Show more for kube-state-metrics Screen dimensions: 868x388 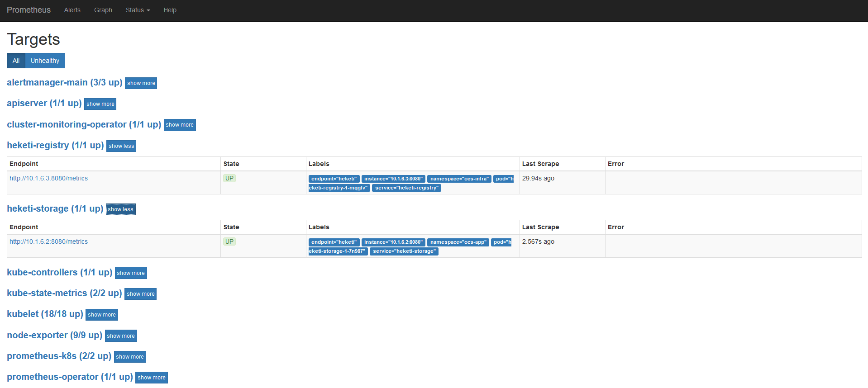coord(140,294)
